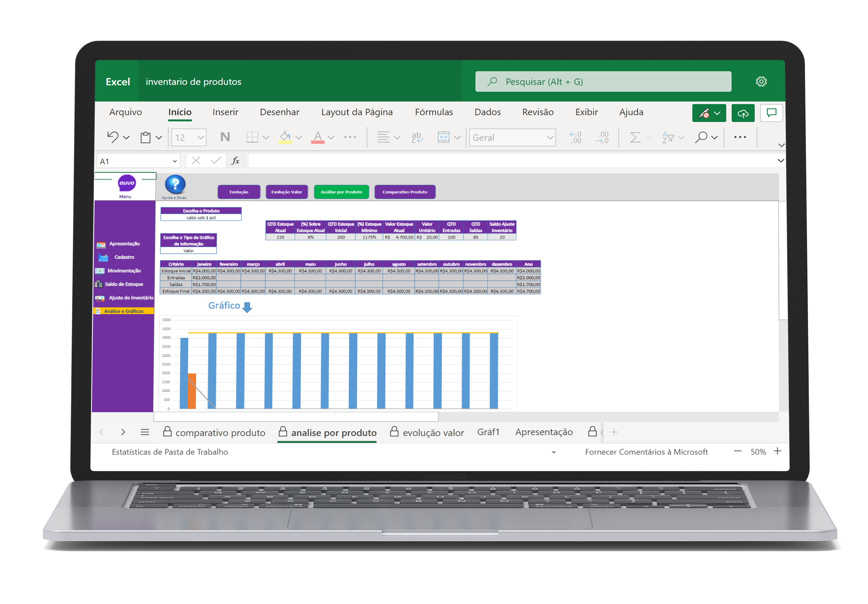
Task: Expand undo history dropdown
Action: [x=126, y=138]
